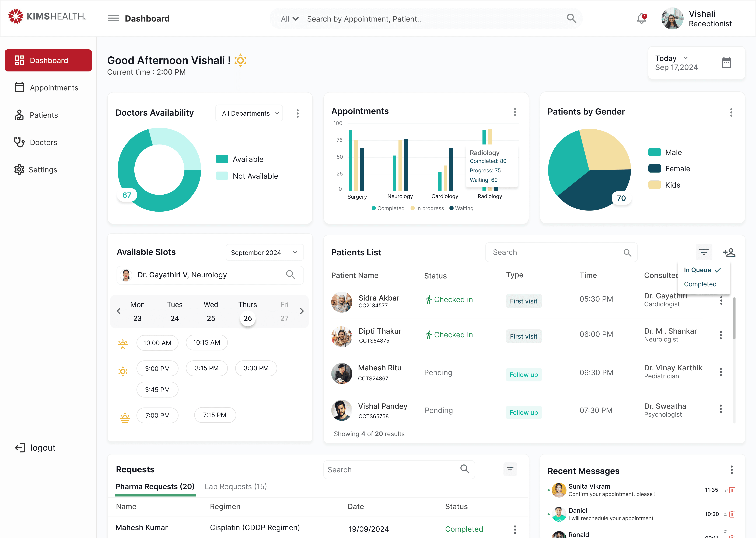Image resolution: width=756 pixels, height=538 pixels.
Task: Switch to Lab Requests tab
Action: tap(236, 486)
